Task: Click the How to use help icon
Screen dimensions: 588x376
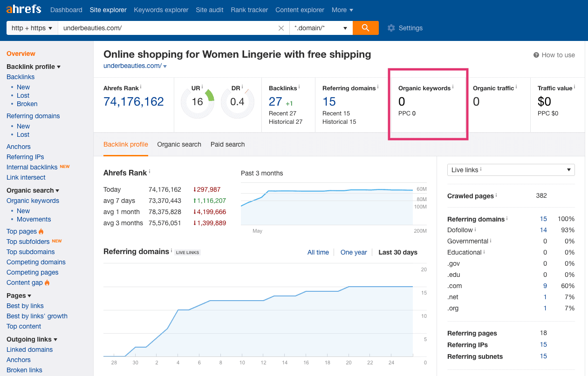Action: pos(536,55)
